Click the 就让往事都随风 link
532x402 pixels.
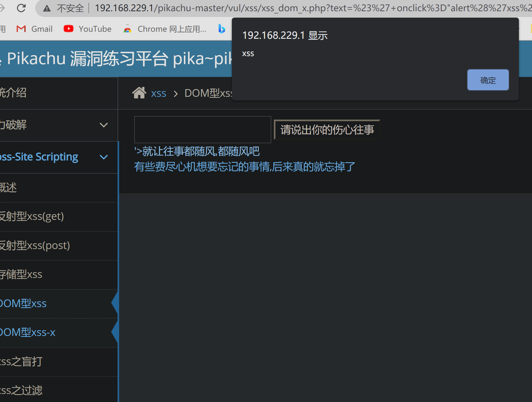[197, 151]
